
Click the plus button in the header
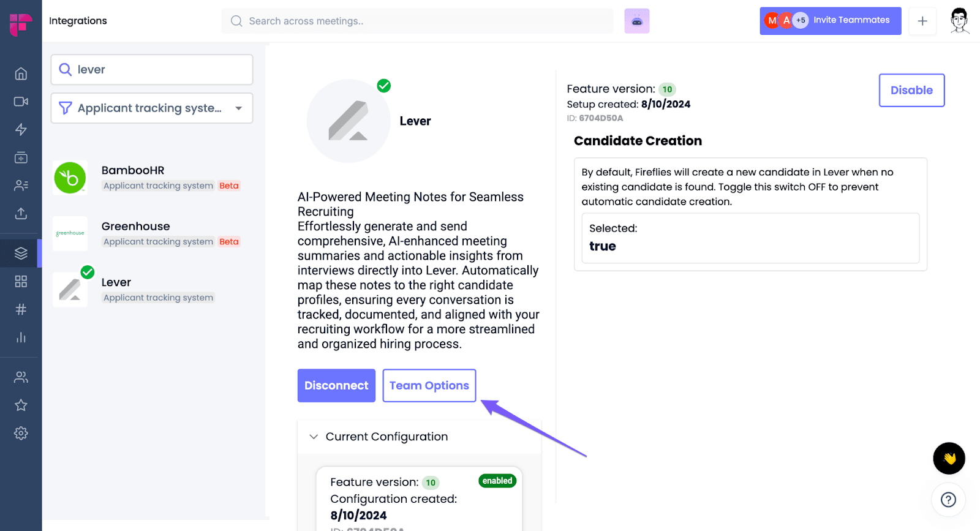tap(922, 21)
